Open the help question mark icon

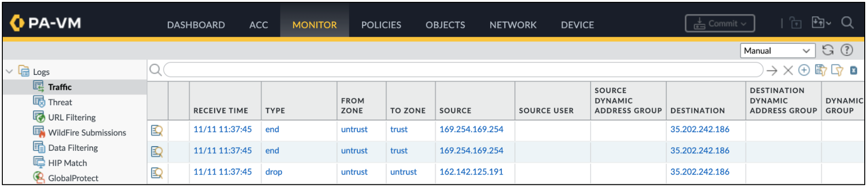point(847,50)
